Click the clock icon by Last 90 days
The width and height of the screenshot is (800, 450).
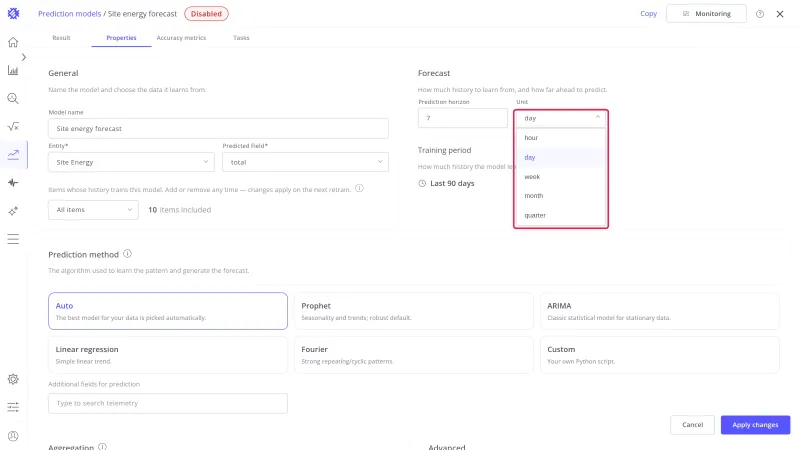(422, 183)
